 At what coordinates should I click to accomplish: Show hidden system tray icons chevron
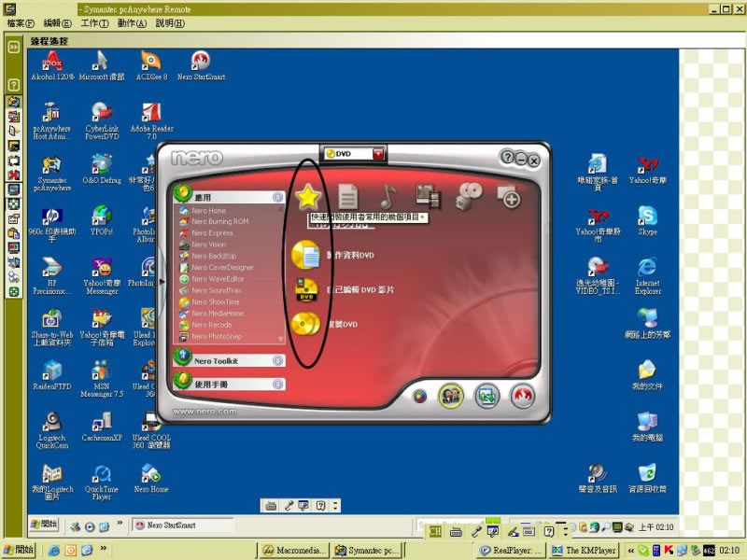pos(631,550)
